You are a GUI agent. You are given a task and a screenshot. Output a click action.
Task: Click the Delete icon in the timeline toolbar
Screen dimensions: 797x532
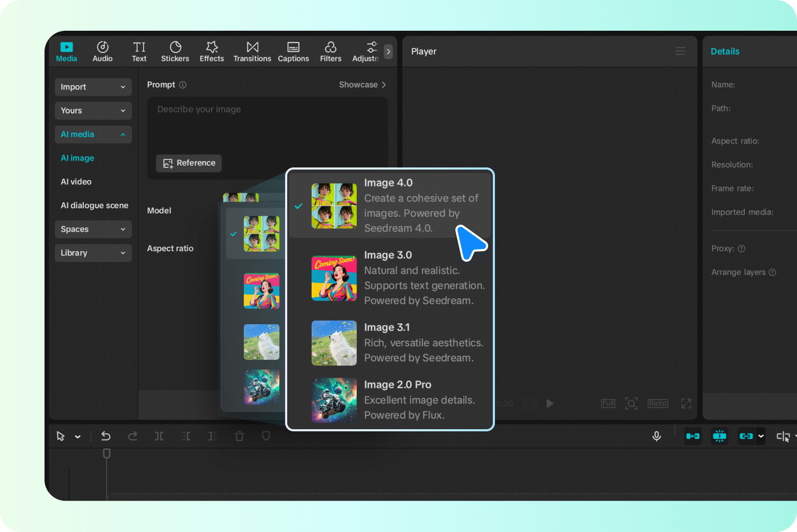click(x=239, y=436)
